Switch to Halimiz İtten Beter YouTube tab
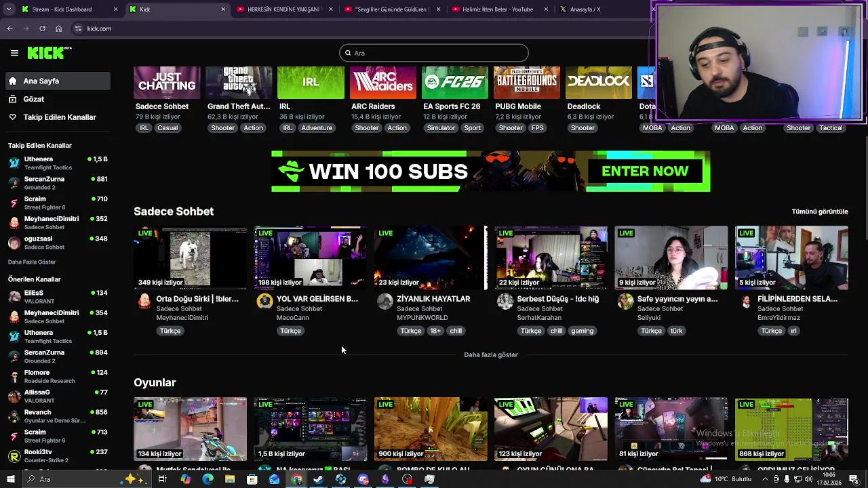The image size is (868, 488). click(499, 9)
